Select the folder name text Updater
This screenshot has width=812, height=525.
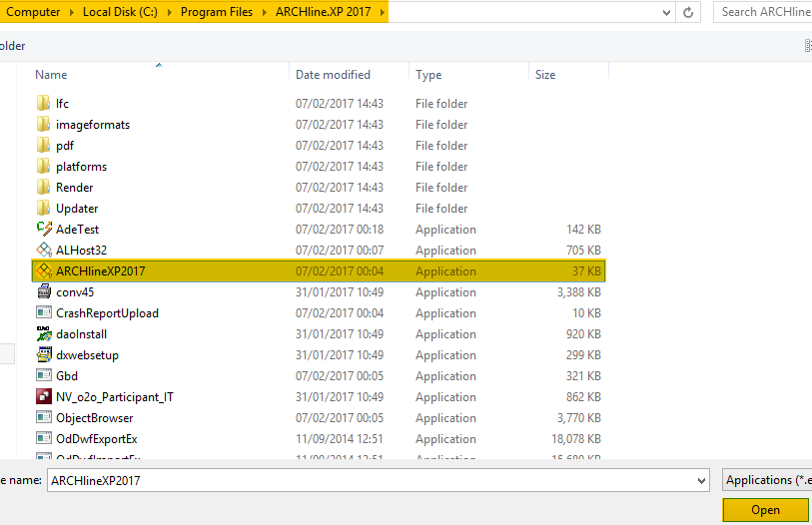(77, 209)
